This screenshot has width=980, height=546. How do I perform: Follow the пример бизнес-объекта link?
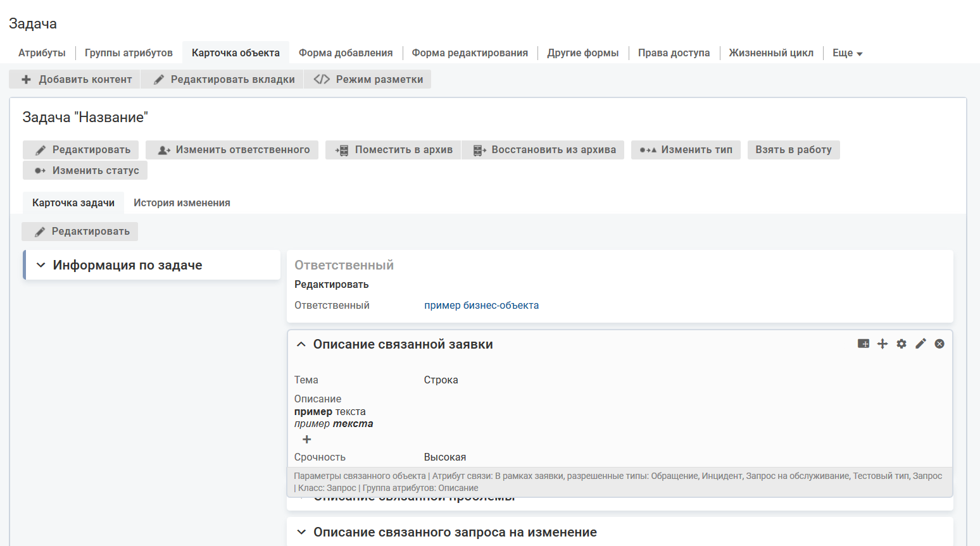481,306
